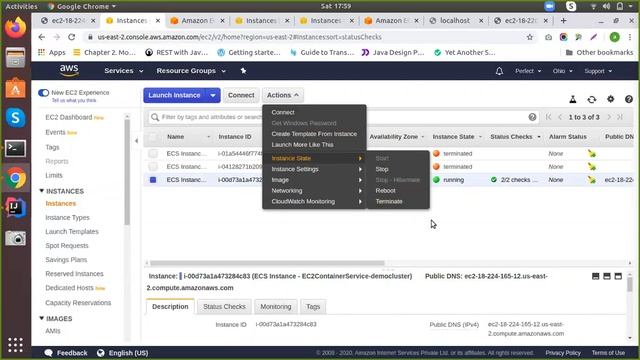This screenshot has width=640, height=360.
Task: Open the Support dropdown
Action: [x=598, y=71]
